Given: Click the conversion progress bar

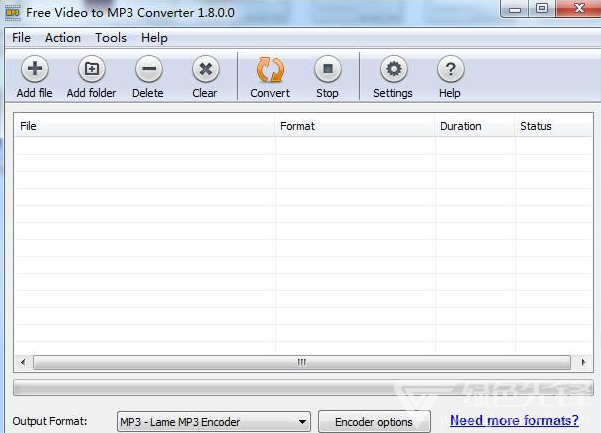Looking at the screenshot, I should pyautogui.click(x=303, y=388).
